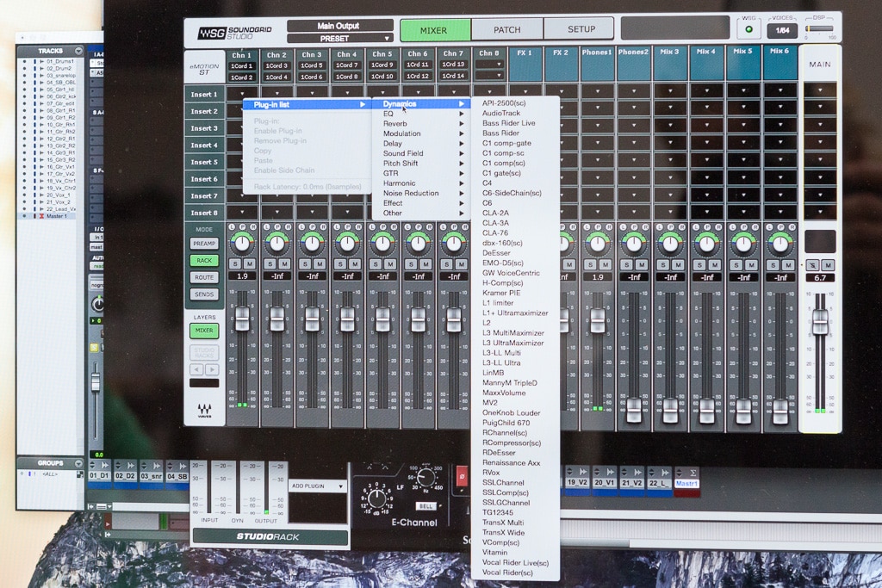Click the Mix 6 pan knob
This screenshot has width=882, height=588.
780,244
